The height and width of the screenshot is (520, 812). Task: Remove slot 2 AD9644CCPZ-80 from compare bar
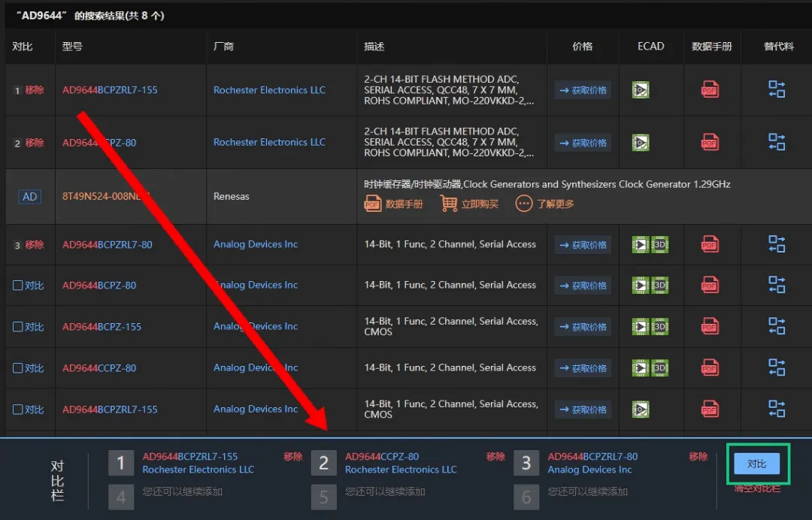click(495, 456)
